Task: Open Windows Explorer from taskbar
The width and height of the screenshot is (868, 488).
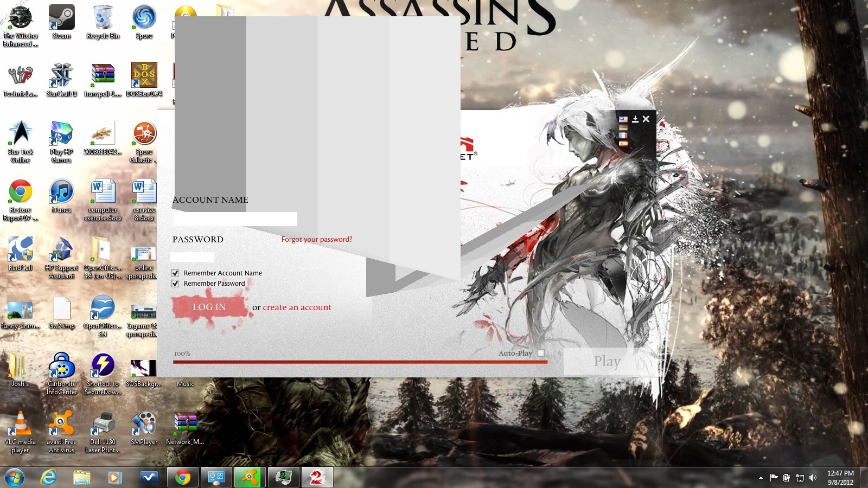Action: click(x=82, y=478)
